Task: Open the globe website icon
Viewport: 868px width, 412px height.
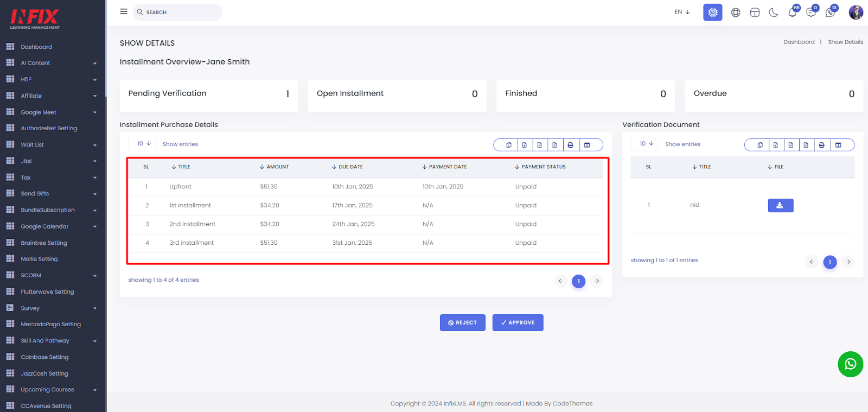Action: coord(736,12)
